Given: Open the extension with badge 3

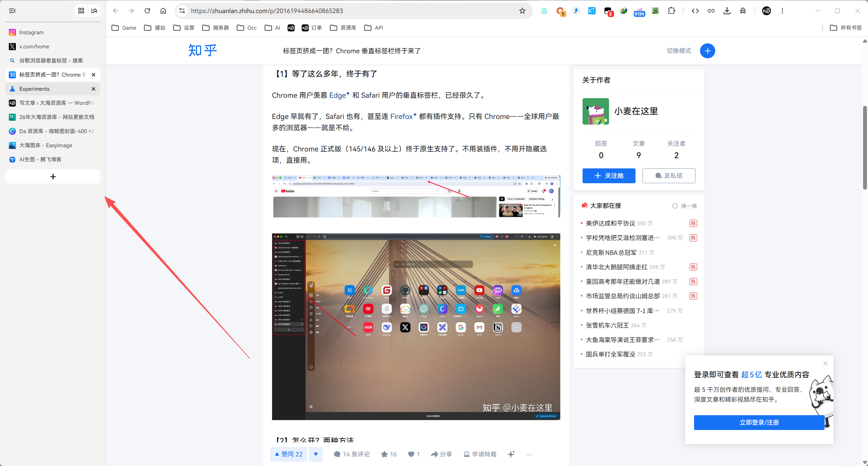Looking at the screenshot, I should click(608, 12).
